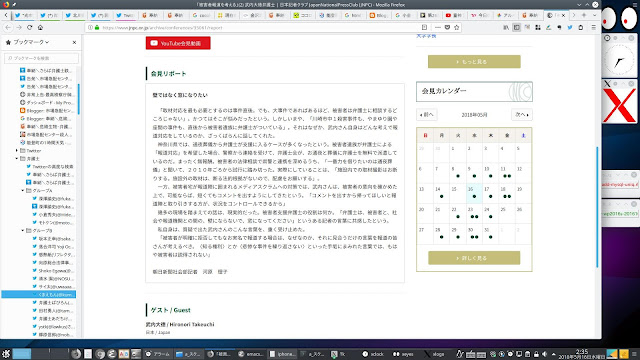Open the browser home page
The width and height of the screenshot is (640, 360).
pos(40,27)
